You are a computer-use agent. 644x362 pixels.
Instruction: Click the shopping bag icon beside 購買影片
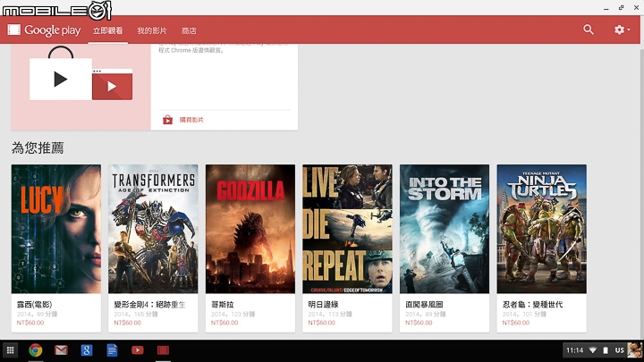(x=167, y=120)
